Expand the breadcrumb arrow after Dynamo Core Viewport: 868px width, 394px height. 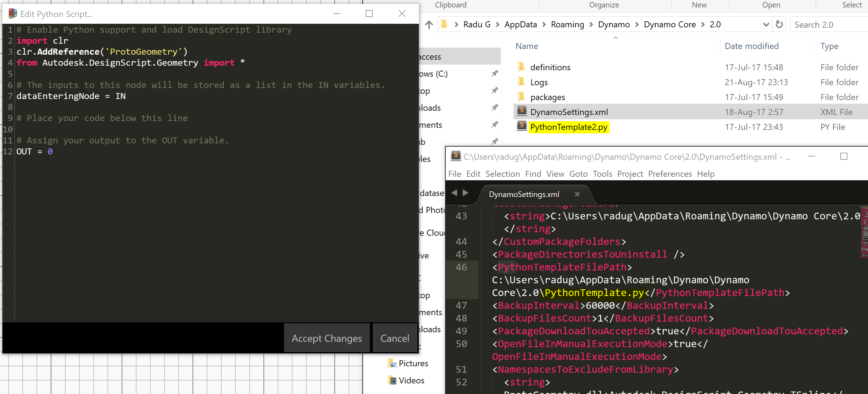702,24
